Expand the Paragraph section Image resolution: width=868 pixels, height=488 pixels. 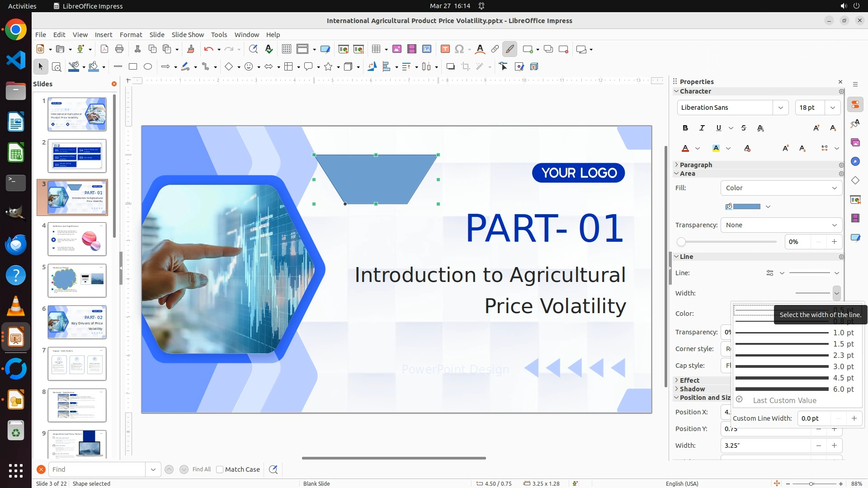(696, 165)
